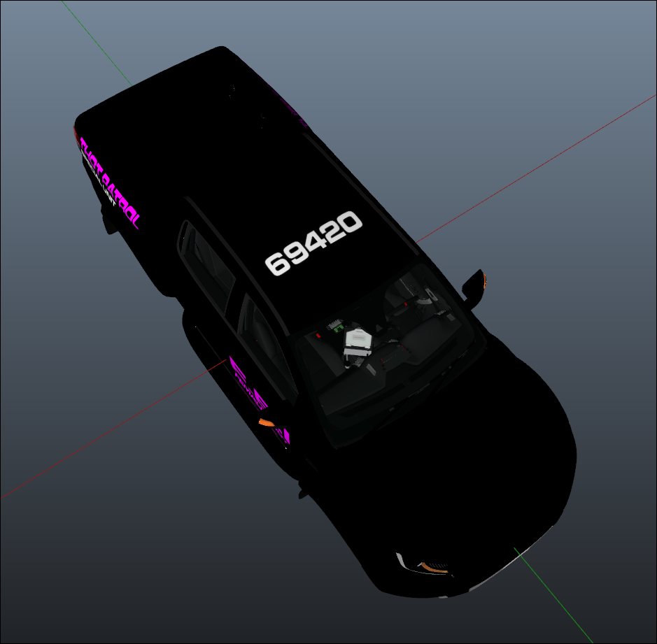Select the orange marker light on left door
The image size is (657, 644).
click(x=266, y=422)
